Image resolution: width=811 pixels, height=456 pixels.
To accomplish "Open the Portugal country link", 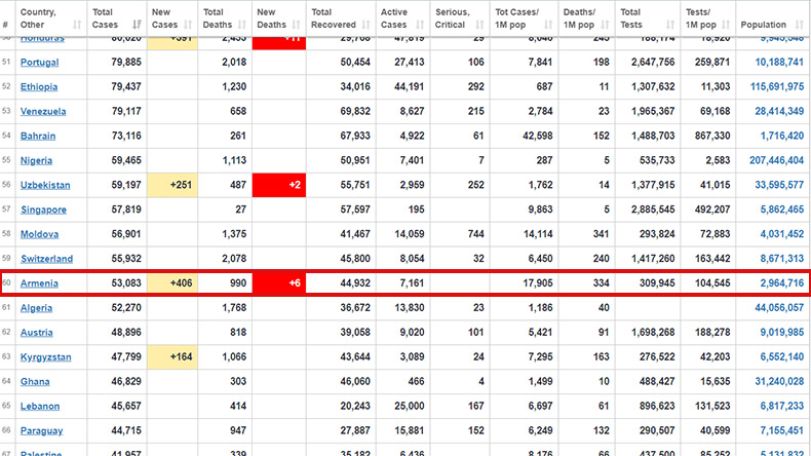I will [x=39, y=62].
